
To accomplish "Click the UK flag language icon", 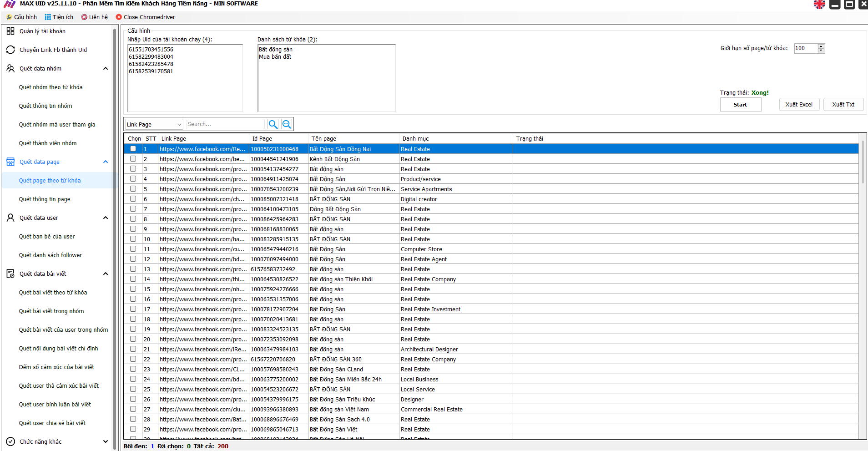I will click(x=819, y=5).
